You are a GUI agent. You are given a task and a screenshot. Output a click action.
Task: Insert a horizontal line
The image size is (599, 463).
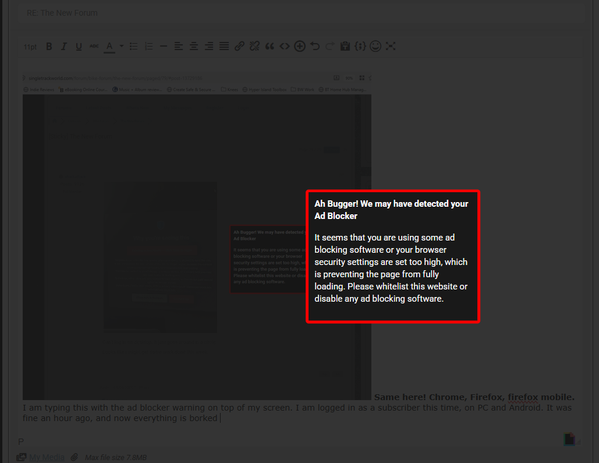pyautogui.click(x=164, y=47)
